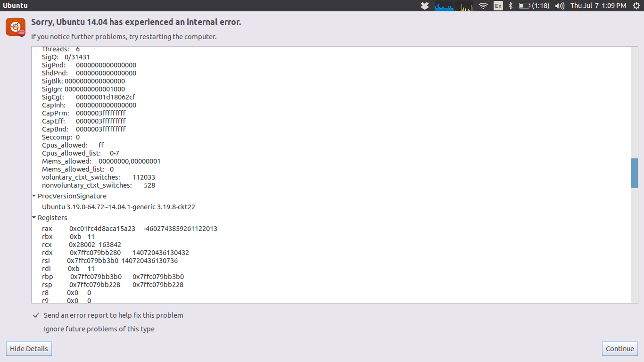
Task: Select the CapEff value line
Action: click(84, 121)
